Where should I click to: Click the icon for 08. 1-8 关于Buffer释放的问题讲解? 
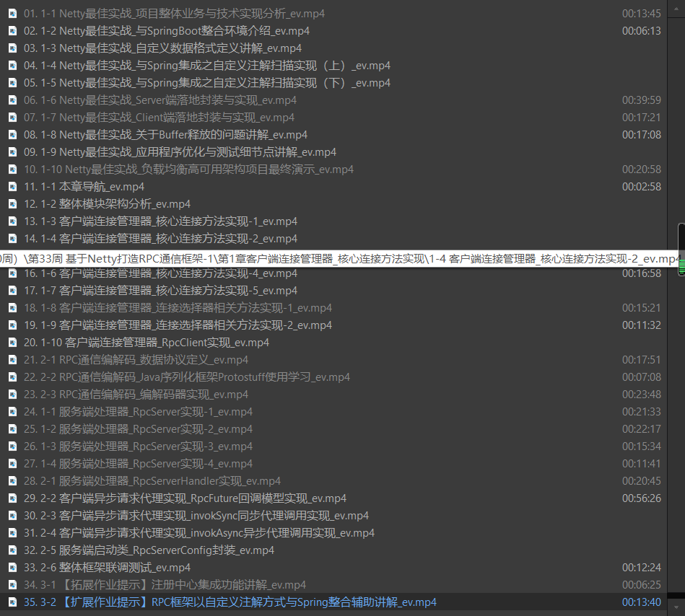click(13, 135)
